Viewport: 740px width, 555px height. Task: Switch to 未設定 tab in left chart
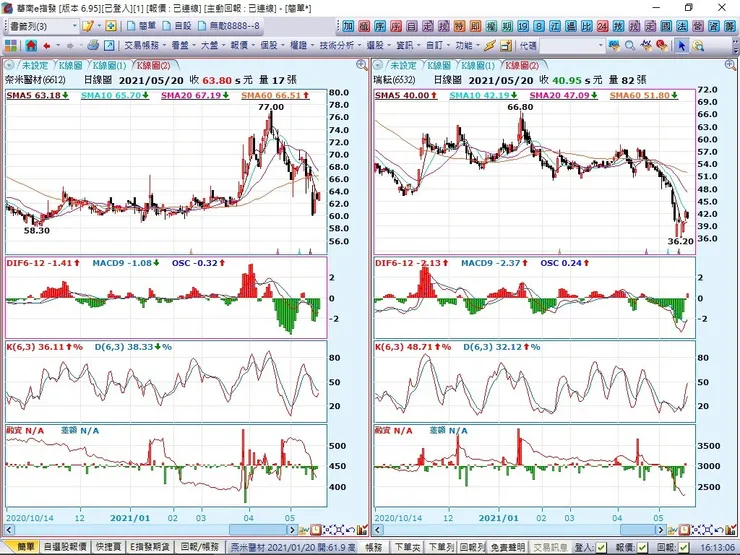point(35,66)
